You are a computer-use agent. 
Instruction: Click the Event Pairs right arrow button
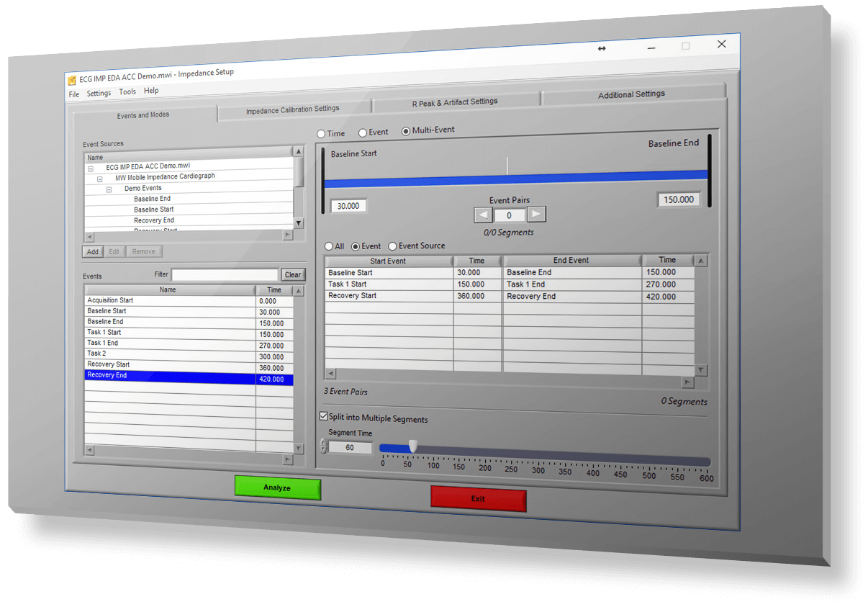(536, 214)
